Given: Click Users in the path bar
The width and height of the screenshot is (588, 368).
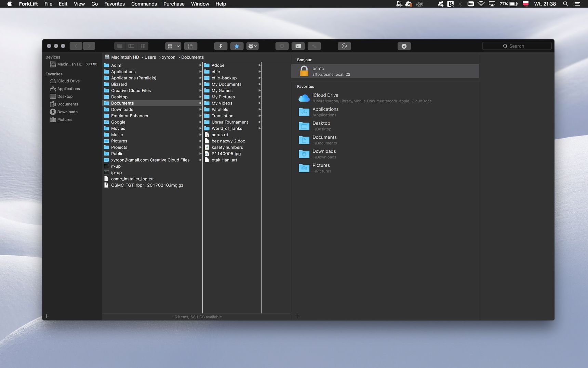Looking at the screenshot, I should (x=150, y=57).
